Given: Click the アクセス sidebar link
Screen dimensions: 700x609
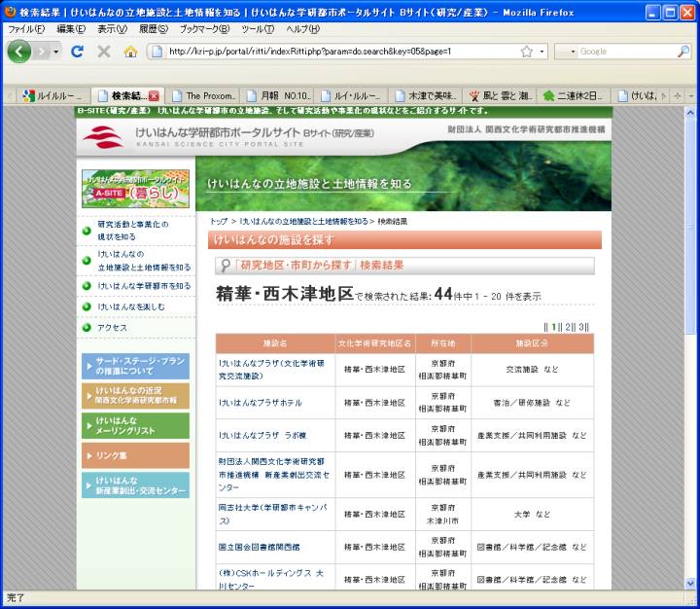Looking at the screenshot, I should click(x=112, y=328).
